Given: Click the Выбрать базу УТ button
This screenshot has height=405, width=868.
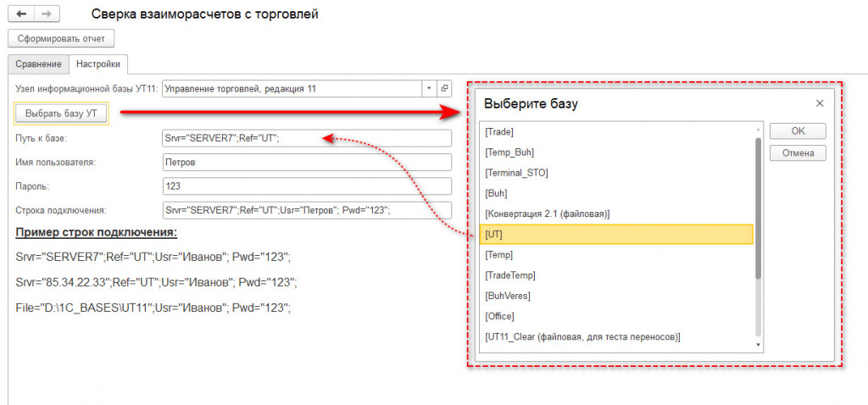Looking at the screenshot, I should coord(61,113).
